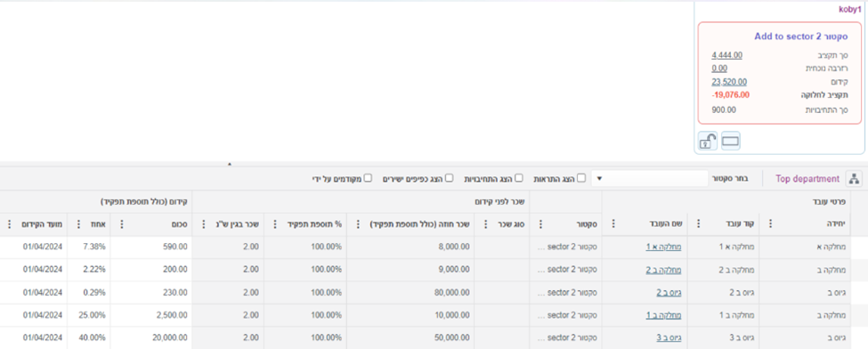The height and width of the screenshot is (349, 868).
Task: Click the Top department link
Action: (x=807, y=178)
